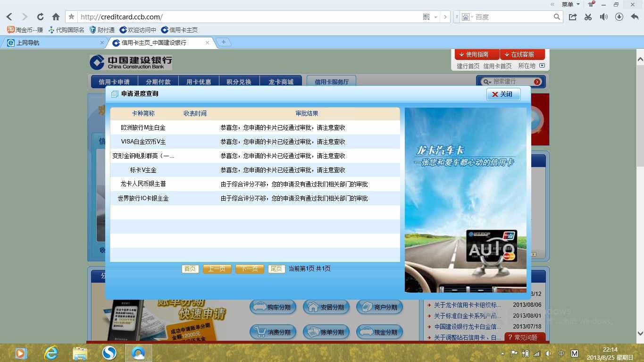Select the 积分兑换 menu item
The height and width of the screenshot is (362, 644).
coord(239,81)
